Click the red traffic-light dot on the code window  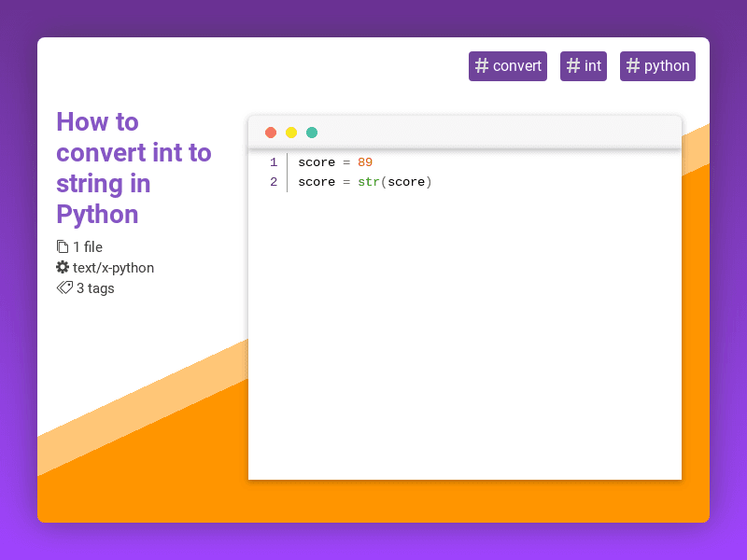pyautogui.click(x=270, y=132)
